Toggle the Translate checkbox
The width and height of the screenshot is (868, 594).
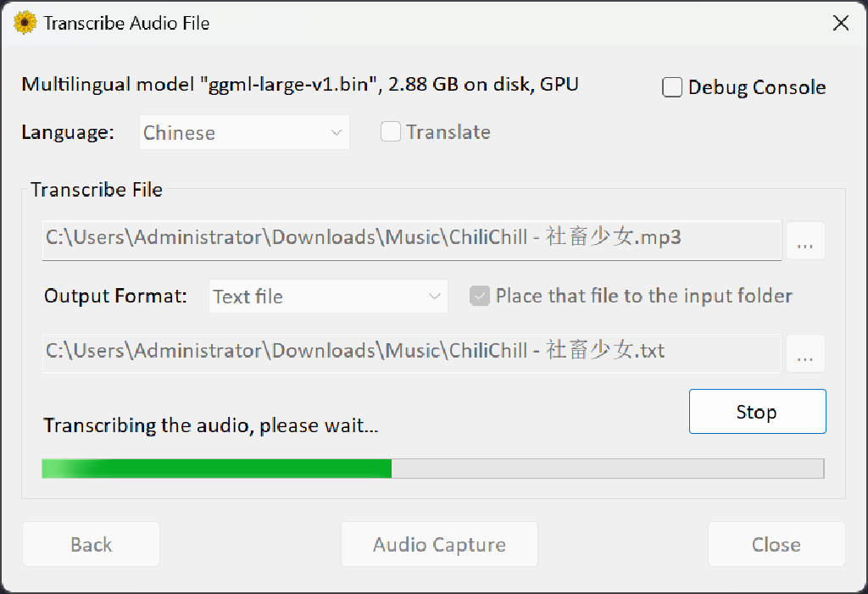[391, 132]
